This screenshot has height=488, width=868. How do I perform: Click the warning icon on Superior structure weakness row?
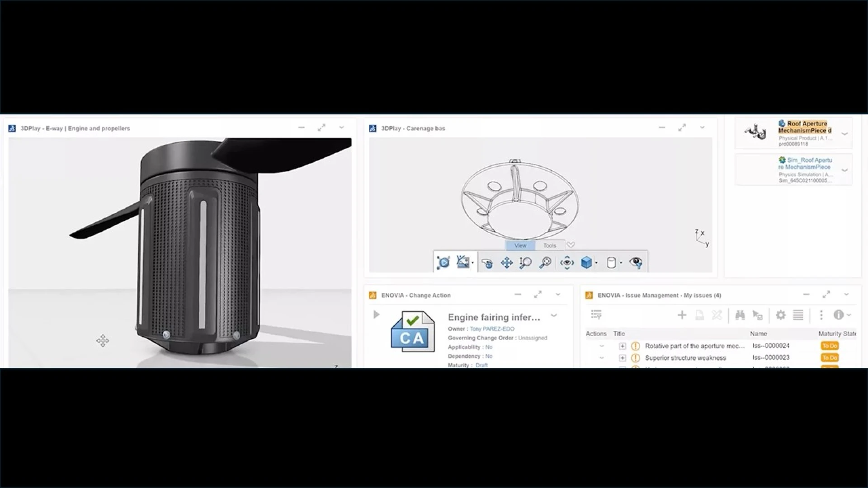[636, 358]
